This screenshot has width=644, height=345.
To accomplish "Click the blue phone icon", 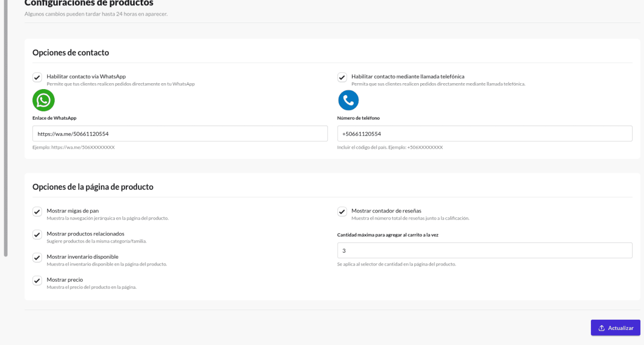I will (348, 100).
